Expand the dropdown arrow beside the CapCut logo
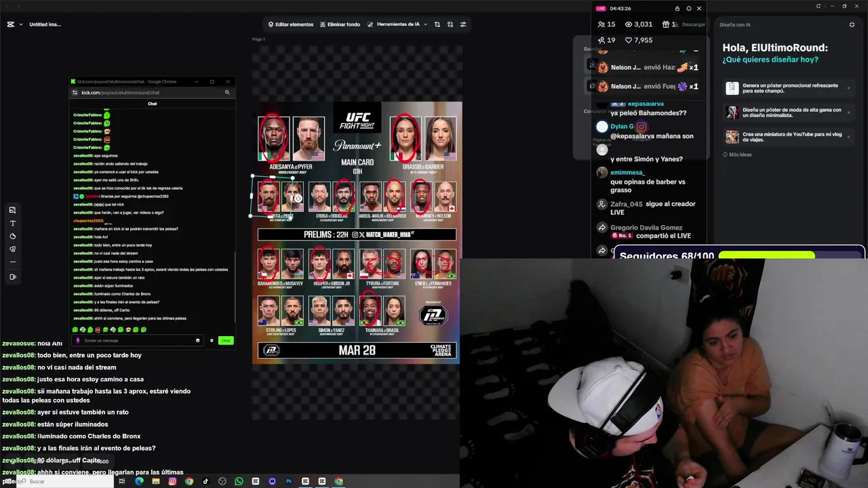Image resolution: width=868 pixels, height=488 pixels. [21, 24]
